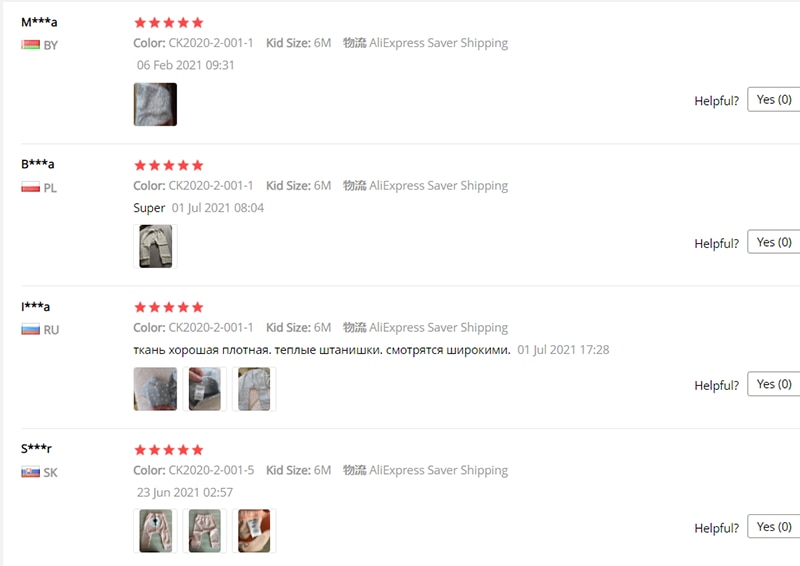This screenshot has width=800, height=566.
Task: Click the Belarus flag icon next to BY
Action: click(30, 45)
